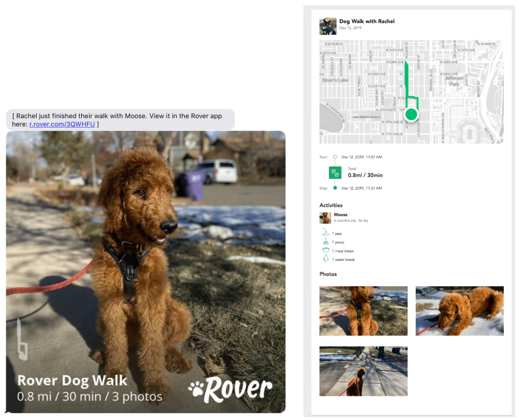The width and height of the screenshot is (519, 420).
Task: Click the meal break bowl icon
Action: [x=326, y=250]
